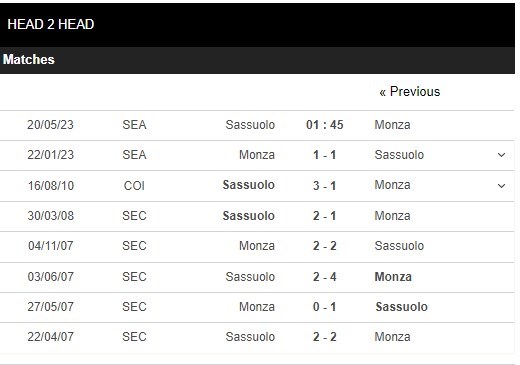Go to Previous matches page
Screen dimensions: 520x365
[410, 91]
